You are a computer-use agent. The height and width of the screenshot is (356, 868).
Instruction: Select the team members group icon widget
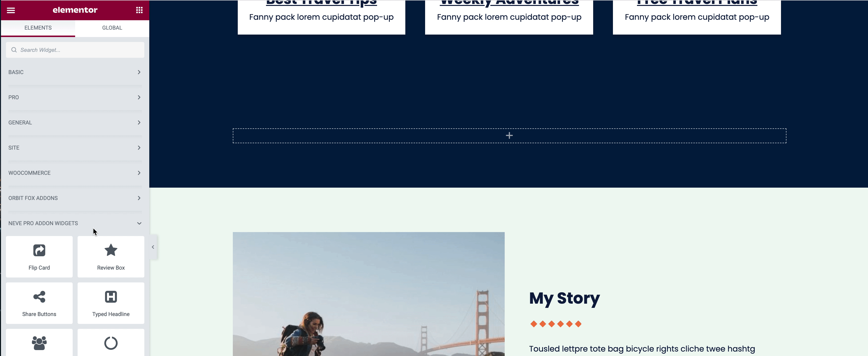pyautogui.click(x=39, y=342)
